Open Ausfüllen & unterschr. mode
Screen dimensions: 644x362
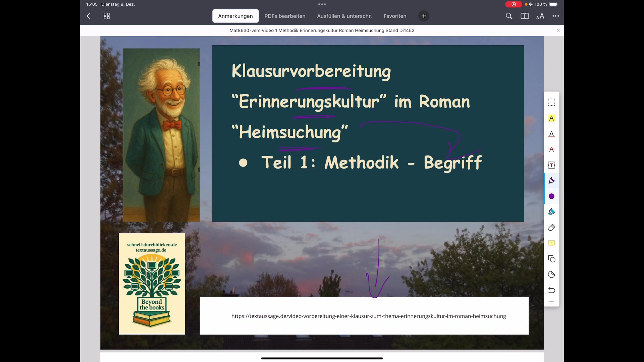tap(344, 16)
